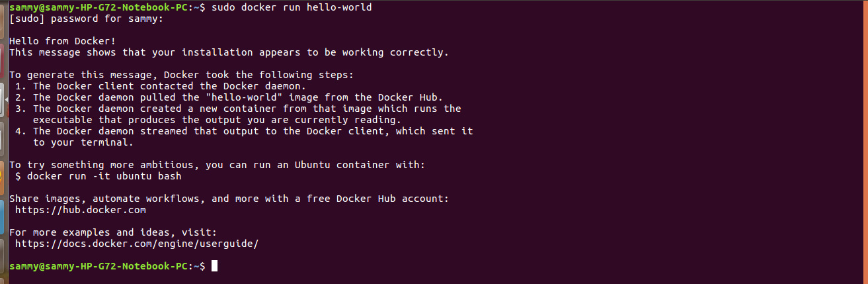868x284 pixels.
Task: Click the bottom sammy@sammy-HP-G72-Notebook-PC prompt text
Action: click(99, 266)
